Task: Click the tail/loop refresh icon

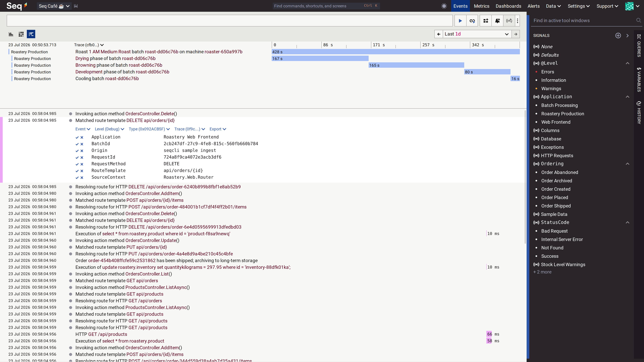Action: click(472, 21)
